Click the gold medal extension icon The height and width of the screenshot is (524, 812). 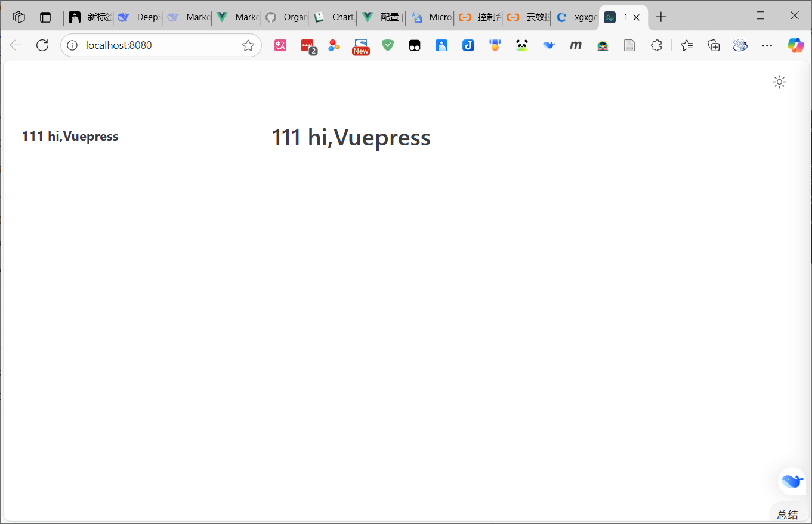[495, 45]
